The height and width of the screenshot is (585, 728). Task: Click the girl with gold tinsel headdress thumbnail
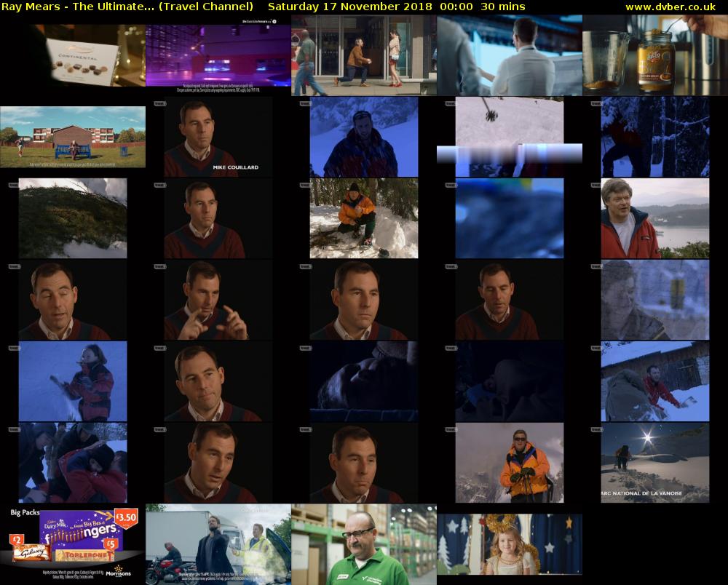coord(510,544)
